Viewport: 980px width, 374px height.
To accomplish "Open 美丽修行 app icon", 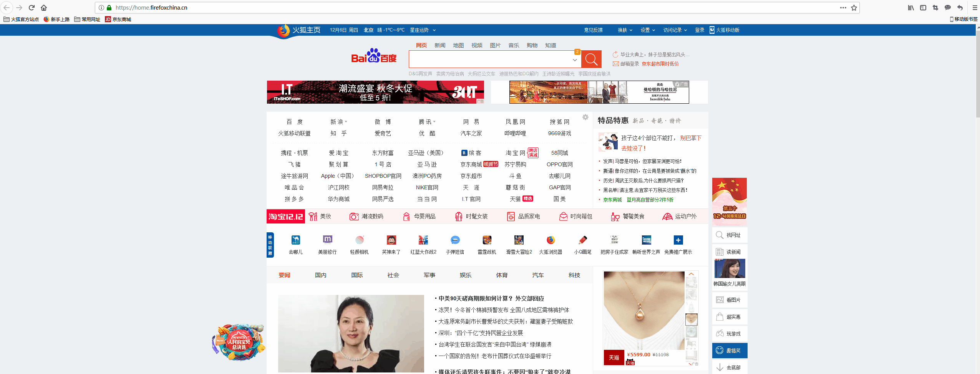I will (327, 240).
